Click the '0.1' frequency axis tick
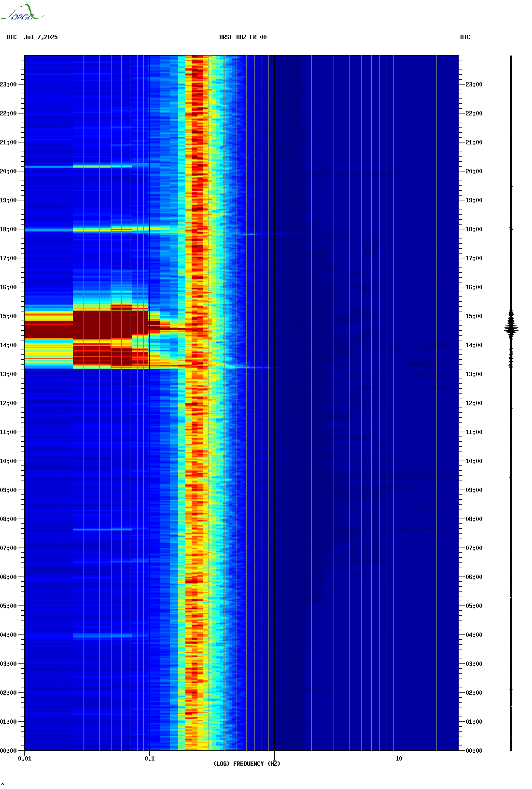This screenshot has height=789, width=532. pyautogui.click(x=150, y=759)
